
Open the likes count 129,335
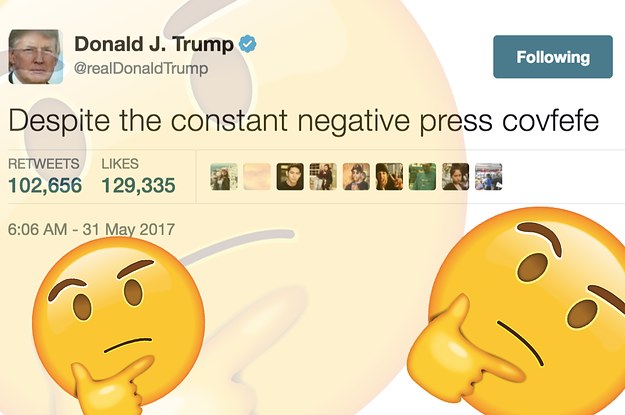click(x=138, y=185)
